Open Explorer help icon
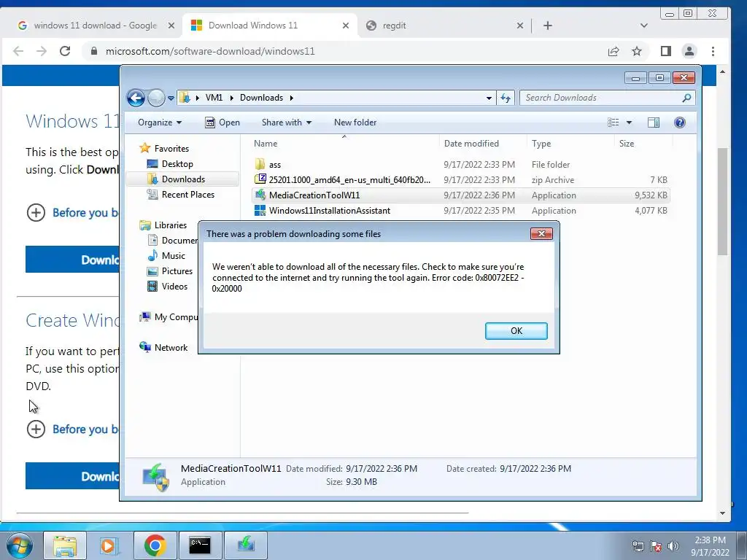Viewport: 747px width, 560px height. click(680, 122)
